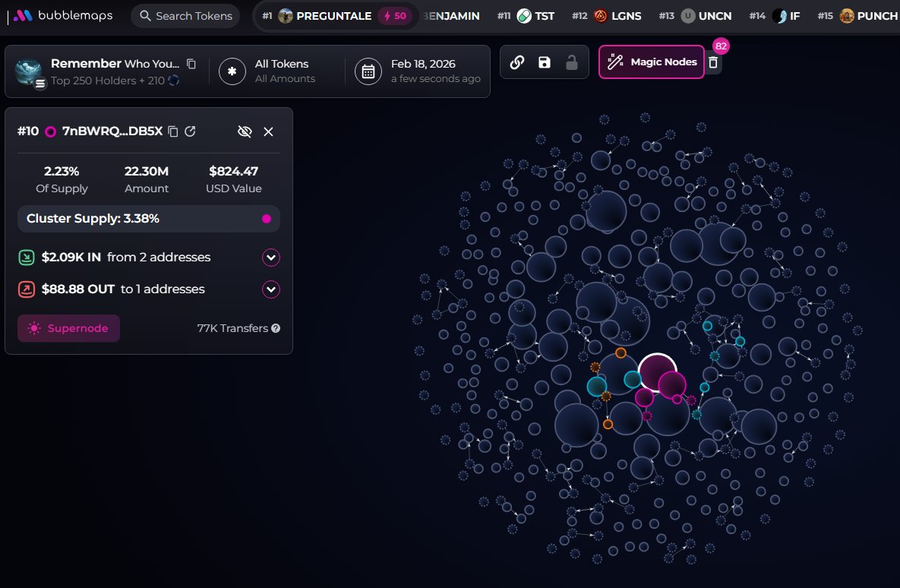Click the IF token logo icon
The width and height of the screenshot is (900, 588).
pos(779,16)
